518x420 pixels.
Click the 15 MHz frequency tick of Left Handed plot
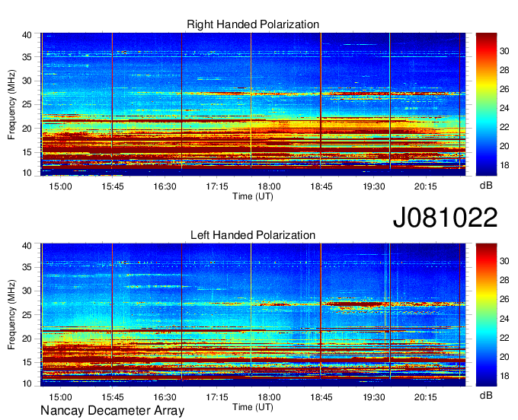pyautogui.click(x=27, y=363)
